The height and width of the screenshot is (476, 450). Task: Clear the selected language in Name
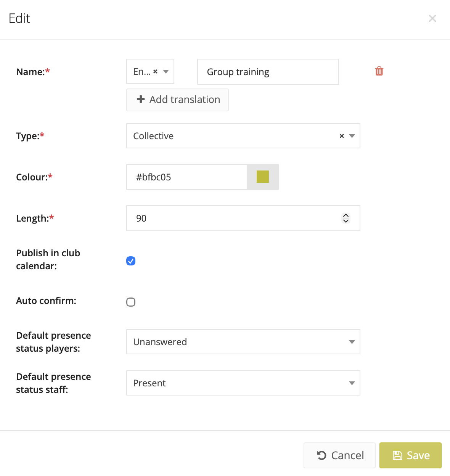click(x=155, y=72)
